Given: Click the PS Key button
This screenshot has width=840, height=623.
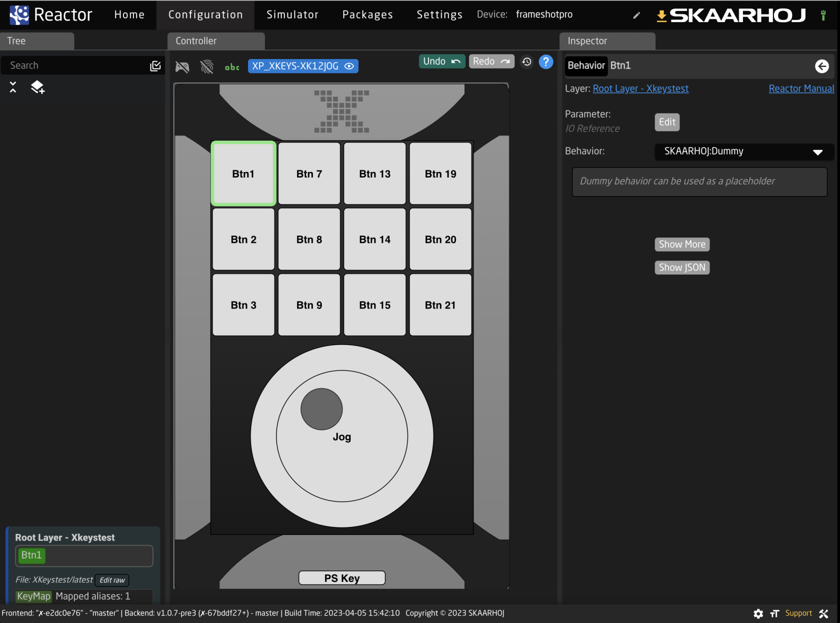Looking at the screenshot, I should coord(342,578).
